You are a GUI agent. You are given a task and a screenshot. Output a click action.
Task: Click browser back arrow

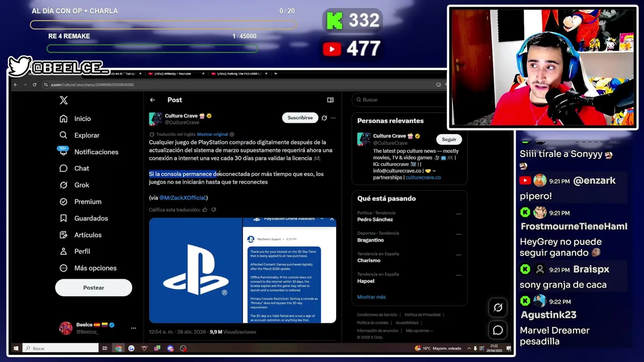click(16, 84)
